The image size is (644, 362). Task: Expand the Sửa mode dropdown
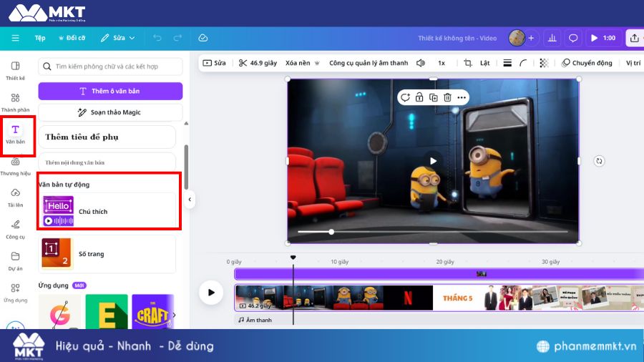[118, 38]
